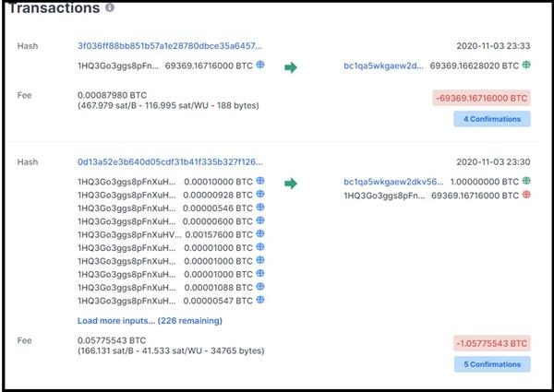Click the globe icon beside 0.00000600 BTC input
The image size is (554, 392).
(x=260, y=220)
